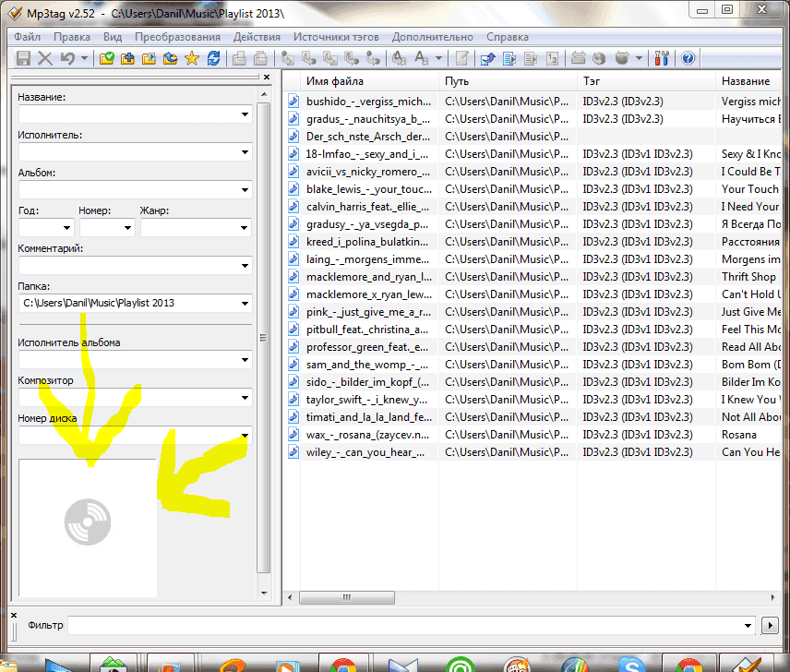Image resolution: width=790 pixels, height=672 pixels.
Task: Open the Источники тэгов menu
Action: coord(336,37)
